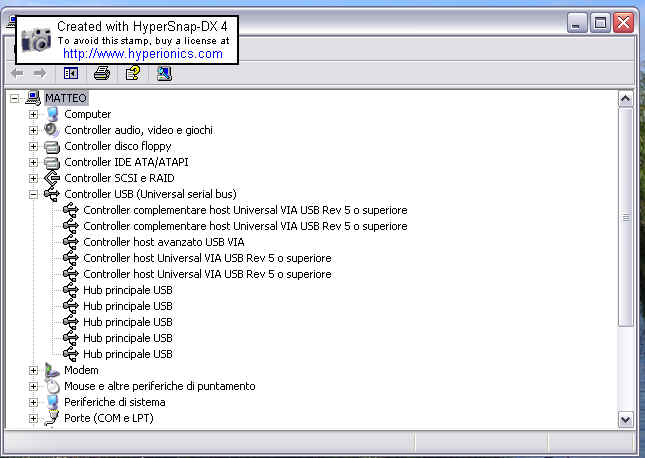Screen dimensions: 645x458
Task: Select Porte (COM e LPT) label
Action: [x=109, y=418]
